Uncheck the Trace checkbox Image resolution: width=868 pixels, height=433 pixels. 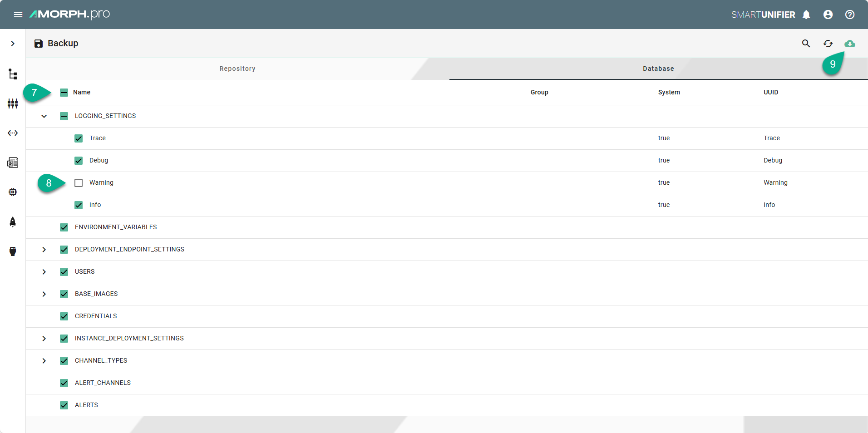[x=79, y=138]
